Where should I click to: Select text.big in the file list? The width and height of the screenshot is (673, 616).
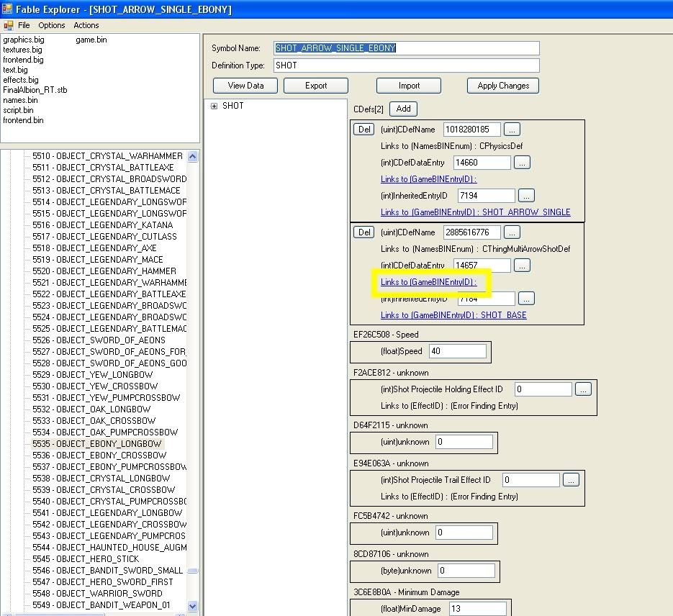click(15, 70)
